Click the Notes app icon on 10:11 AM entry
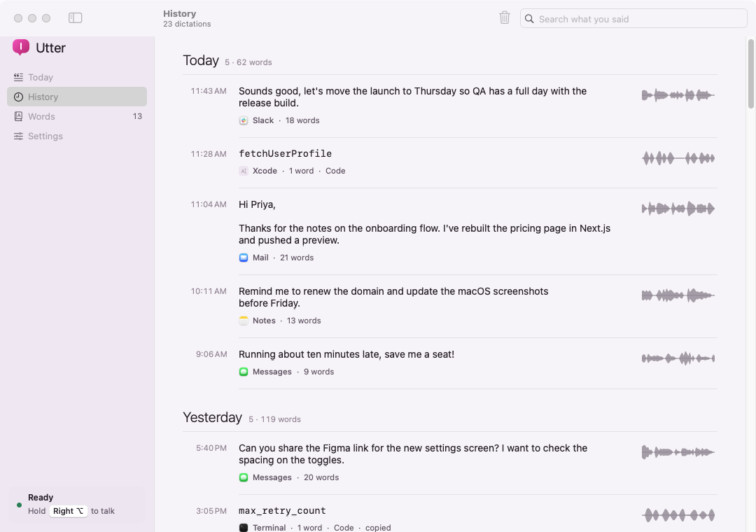756x532 pixels. (244, 321)
